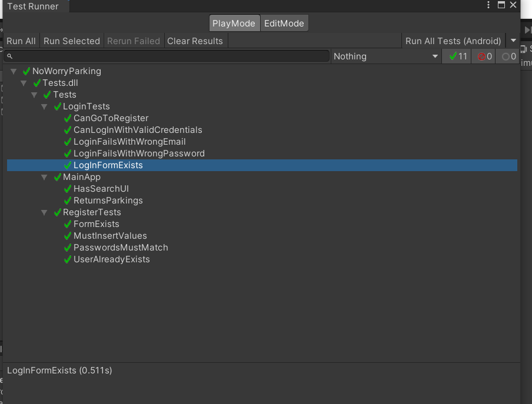Click pass icon beside LoginFailsWithWrongEmail
The height and width of the screenshot is (404, 532).
68,142
